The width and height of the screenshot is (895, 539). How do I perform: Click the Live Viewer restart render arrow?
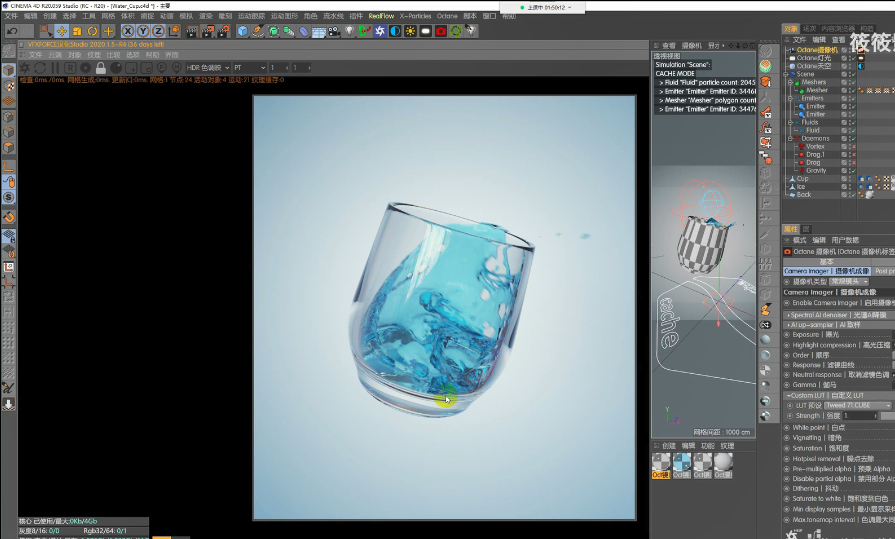40,68
